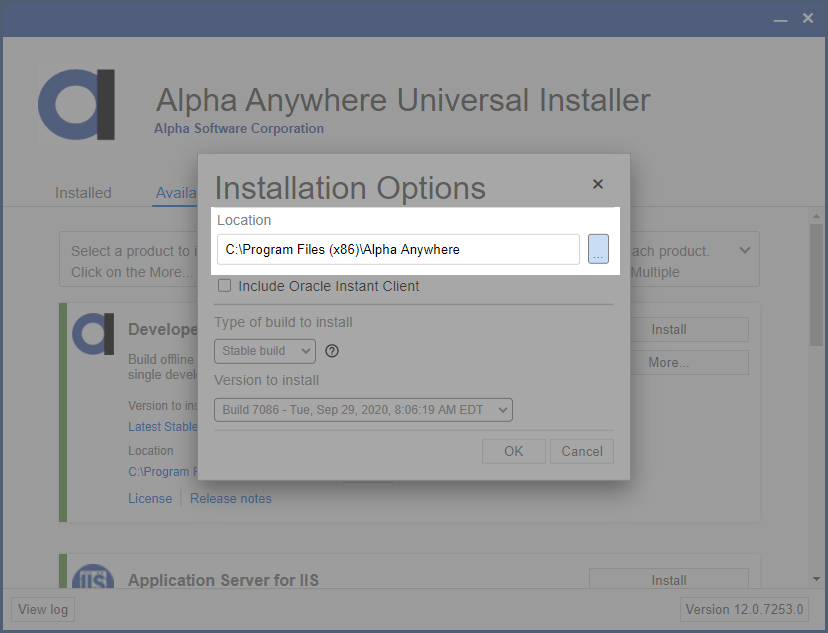Click the Application Server for IIS icon
Image resolution: width=828 pixels, height=633 pixels.
(93, 580)
